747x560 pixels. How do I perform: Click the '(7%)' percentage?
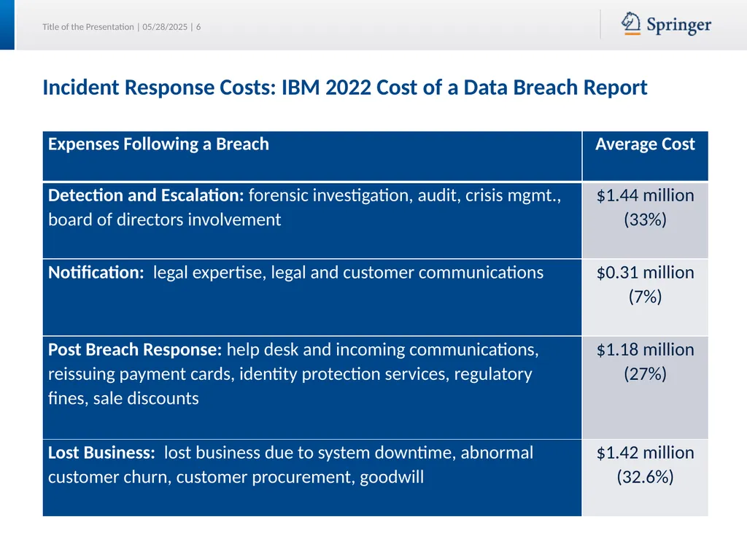coord(645,297)
